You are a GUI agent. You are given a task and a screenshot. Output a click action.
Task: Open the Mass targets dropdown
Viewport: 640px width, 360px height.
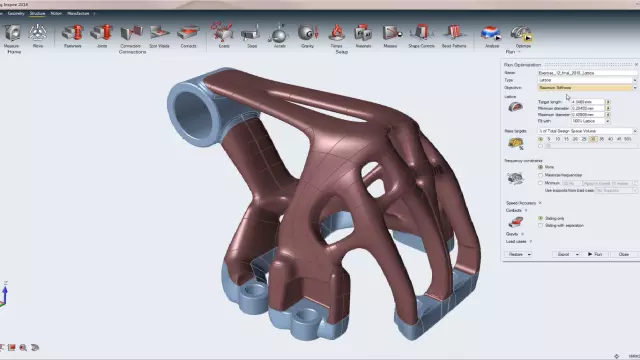587,131
